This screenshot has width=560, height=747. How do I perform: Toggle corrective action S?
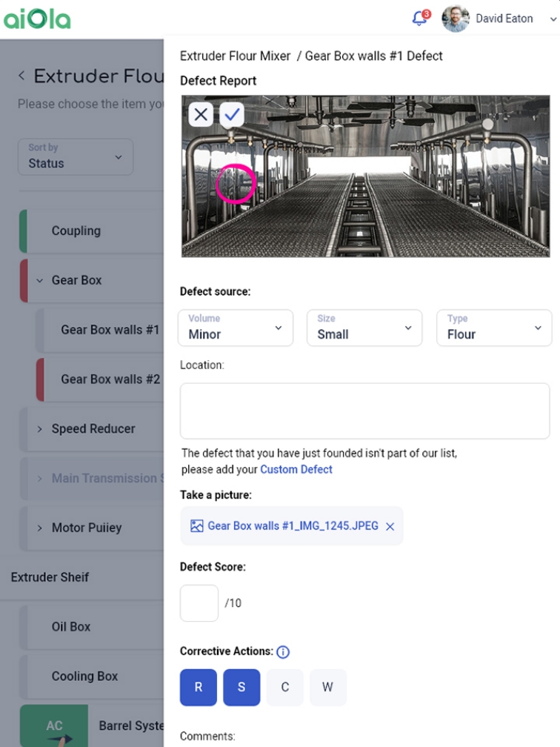point(241,687)
